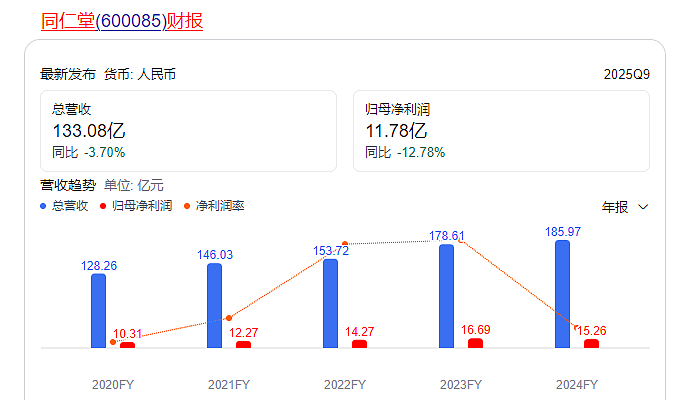
Task: Click the 2021FY red net profit bar
Action: point(243,344)
